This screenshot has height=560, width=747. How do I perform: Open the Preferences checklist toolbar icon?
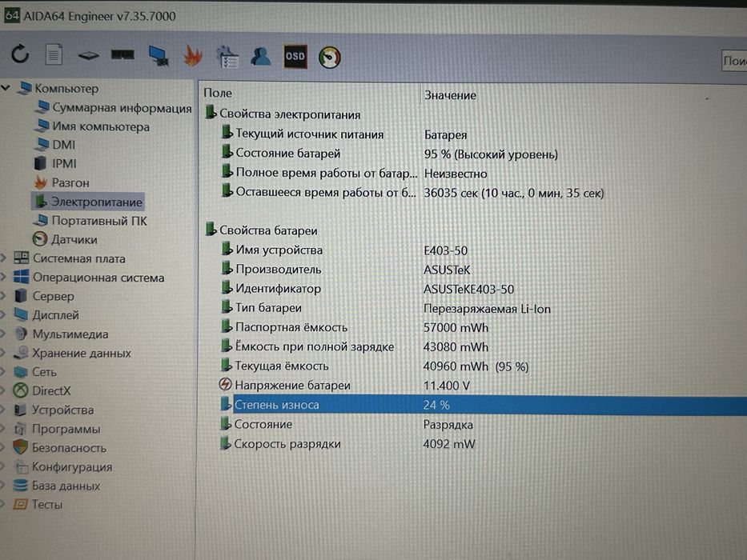(227, 57)
